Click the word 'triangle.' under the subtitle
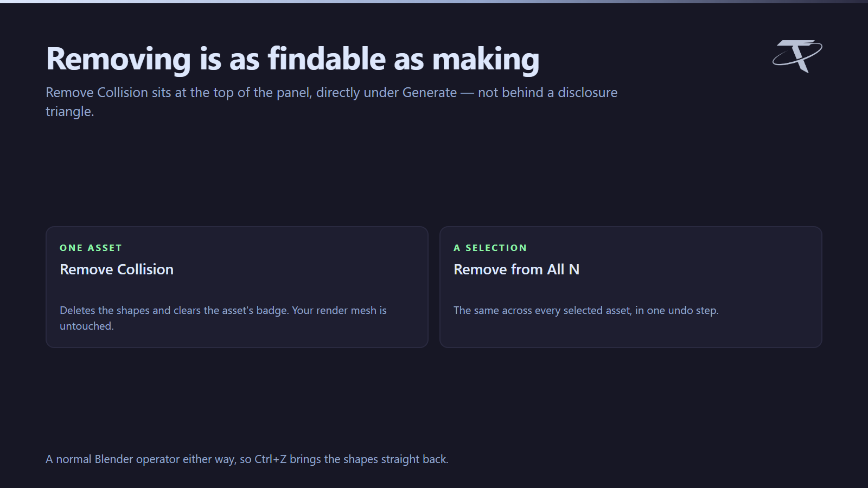Viewport: 868px width, 488px height. (x=70, y=112)
